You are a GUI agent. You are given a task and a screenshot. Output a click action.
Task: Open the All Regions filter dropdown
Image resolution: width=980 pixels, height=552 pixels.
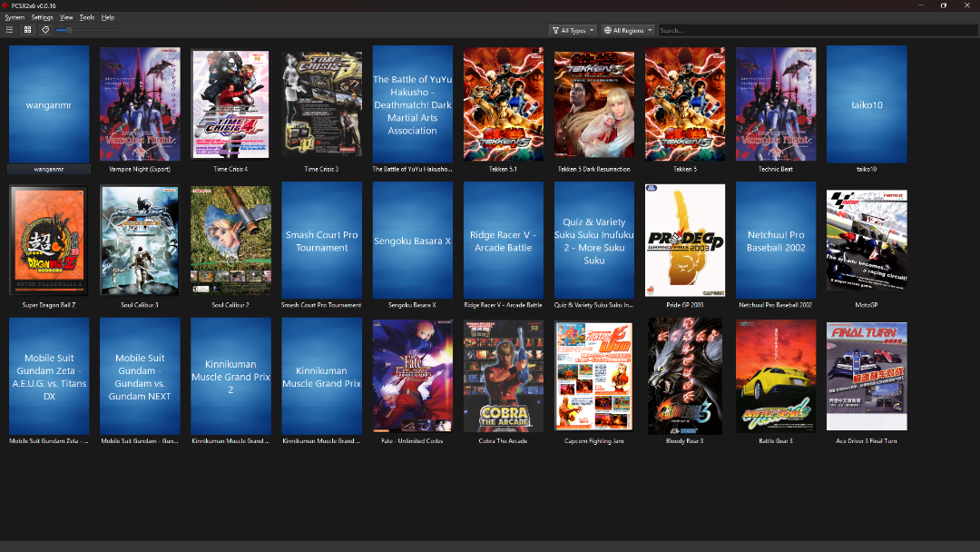click(x=628, y=30)
